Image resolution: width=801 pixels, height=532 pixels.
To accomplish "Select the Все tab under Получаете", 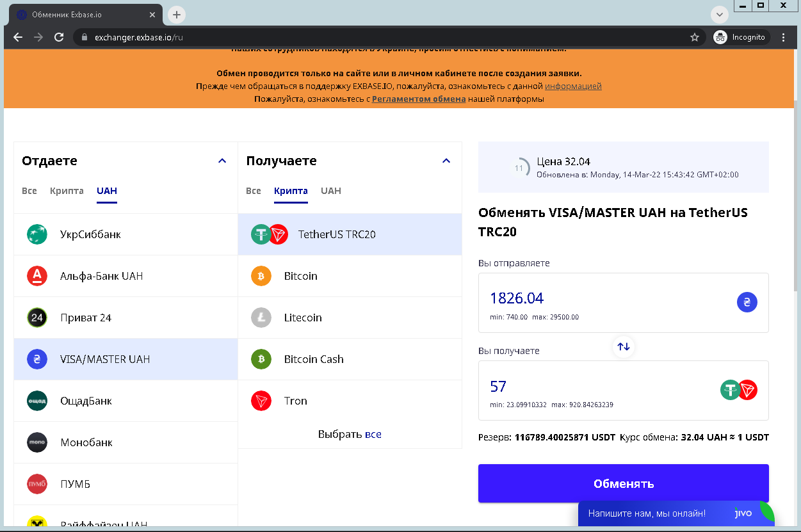I will tap(254, 191).
